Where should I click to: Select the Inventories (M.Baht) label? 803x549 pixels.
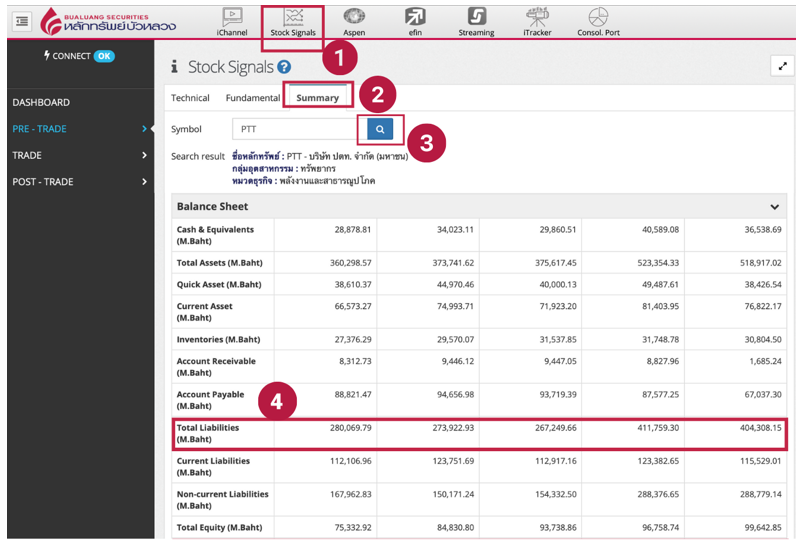pos(218,340)
